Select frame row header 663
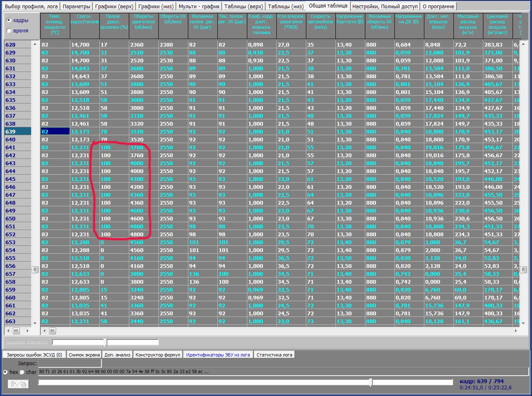Screen dimensions: 532x396 (x=17, y=321)
